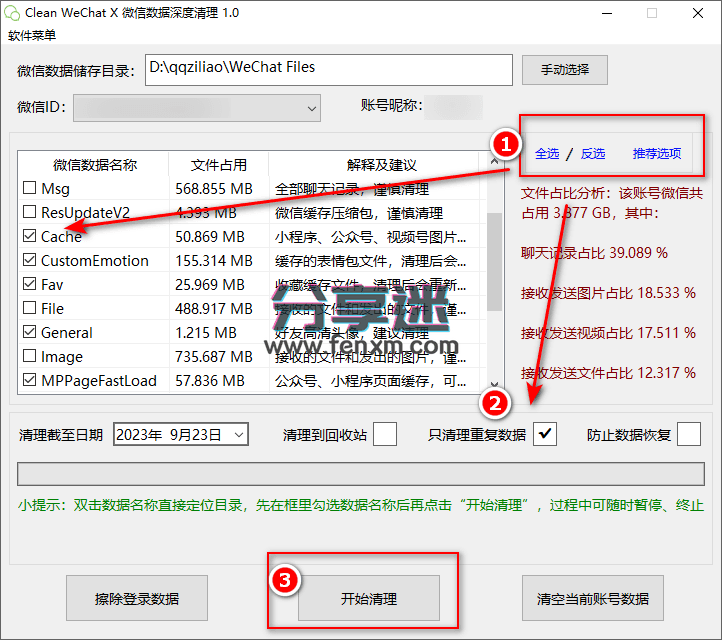Click the 手动选择 button
This screenshot has height=640, width=722.
click(x=565, y=69)
